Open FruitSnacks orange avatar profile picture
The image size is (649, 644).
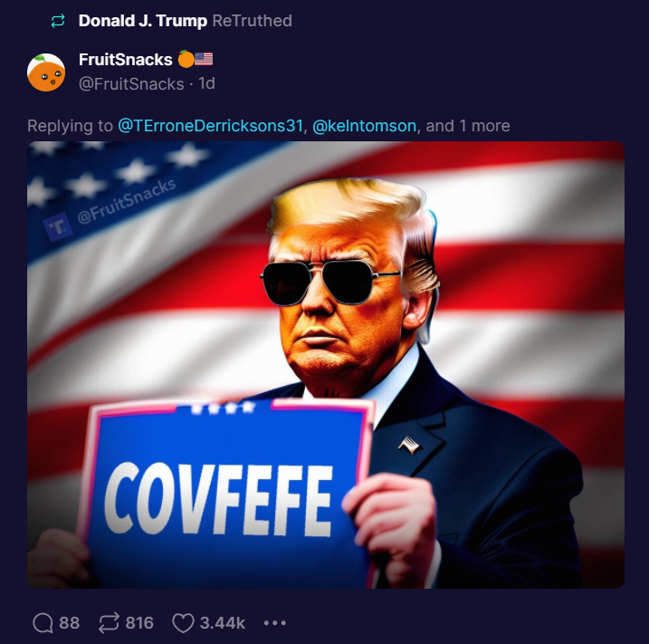point(46,72)
